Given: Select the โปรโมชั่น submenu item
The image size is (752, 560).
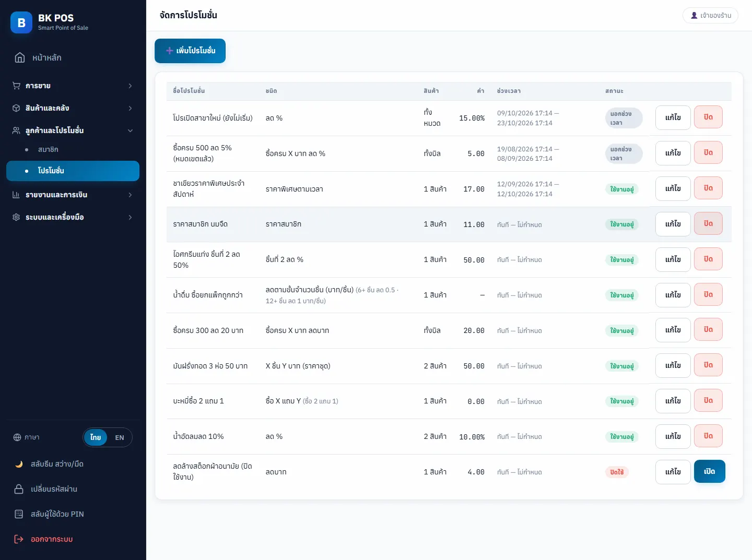Looking at the screenshot, I should [73, 171].
